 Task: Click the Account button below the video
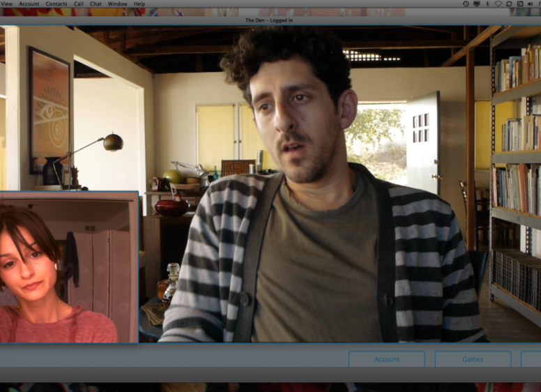point(387,359)
